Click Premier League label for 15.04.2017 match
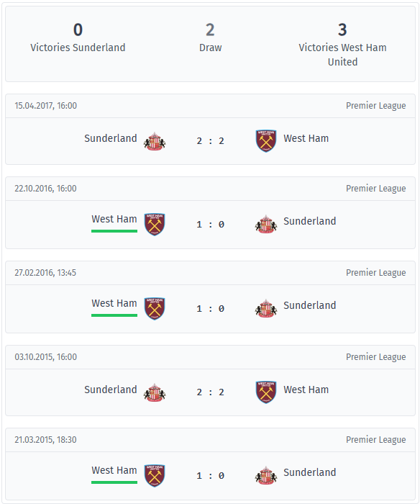Image resolution: width=420 pixels, height=504 pixels. pyautogui.click(x=375, y=106)
